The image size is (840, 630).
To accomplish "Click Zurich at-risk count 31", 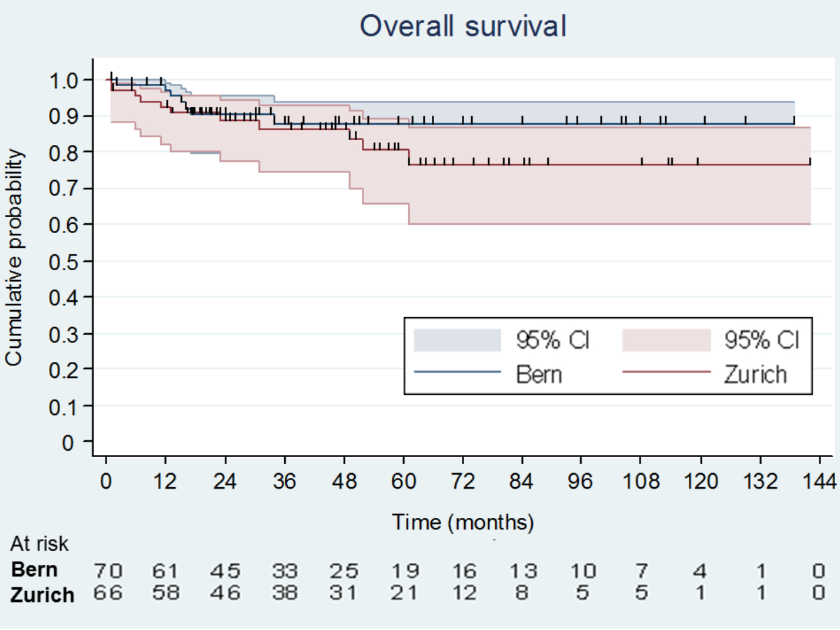I will [344, 594].
